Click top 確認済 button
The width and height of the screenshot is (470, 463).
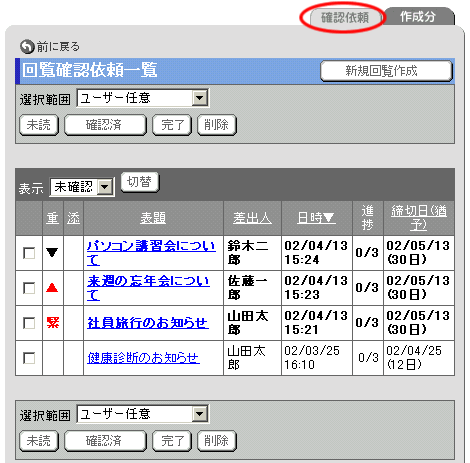[x=105, y=125]
